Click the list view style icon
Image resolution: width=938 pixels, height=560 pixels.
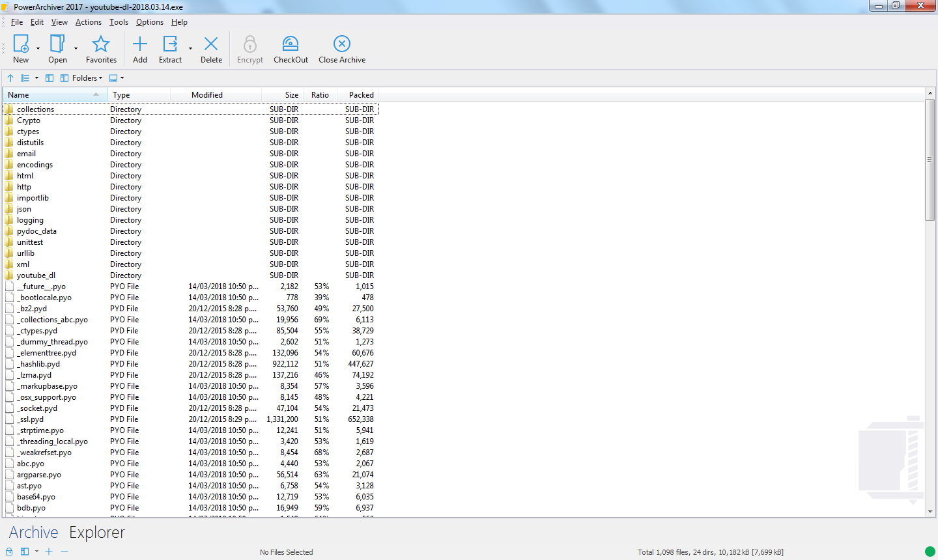pos(25,78)
